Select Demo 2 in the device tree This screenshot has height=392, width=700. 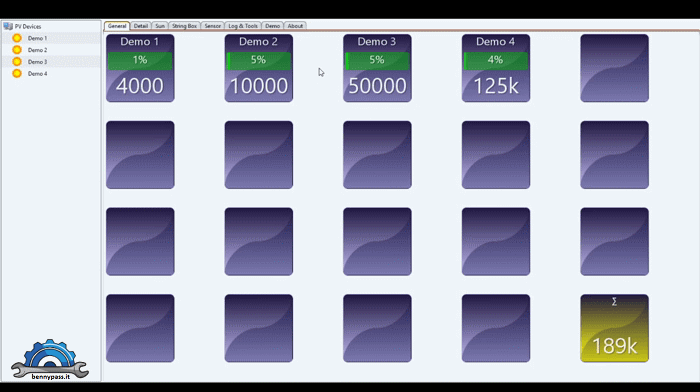(x=38, y=50)
